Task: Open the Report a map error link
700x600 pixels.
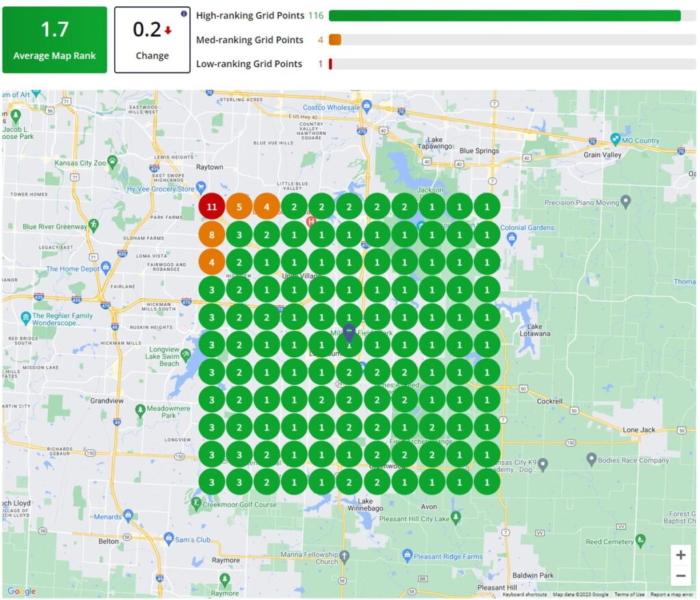Action: tap(673, 594)
